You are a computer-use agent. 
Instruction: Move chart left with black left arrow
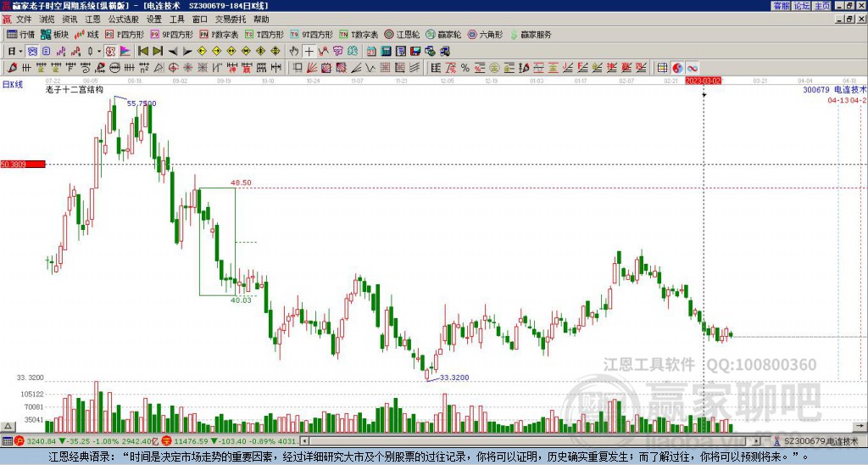(173, 52)
